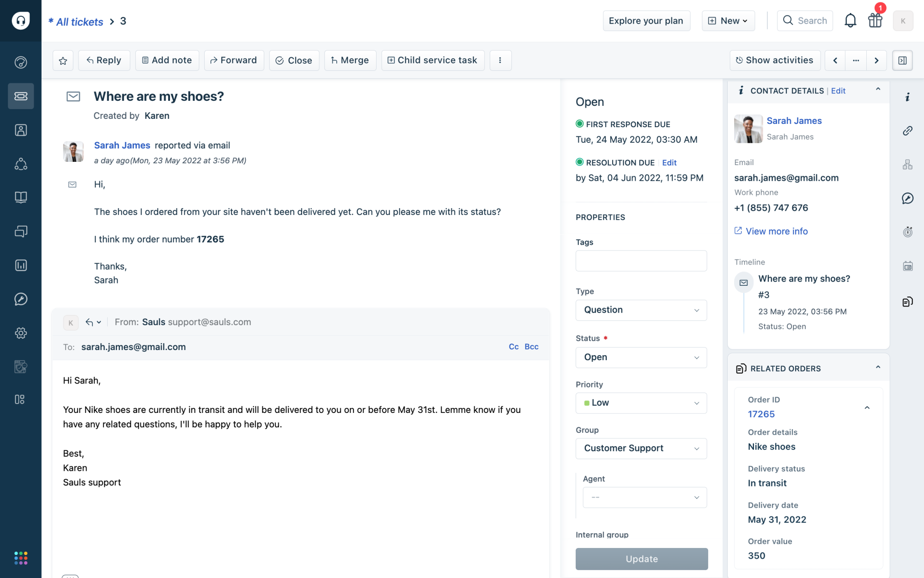Open the Analytics bar-chart icon in sidebar

coord(21,265)
